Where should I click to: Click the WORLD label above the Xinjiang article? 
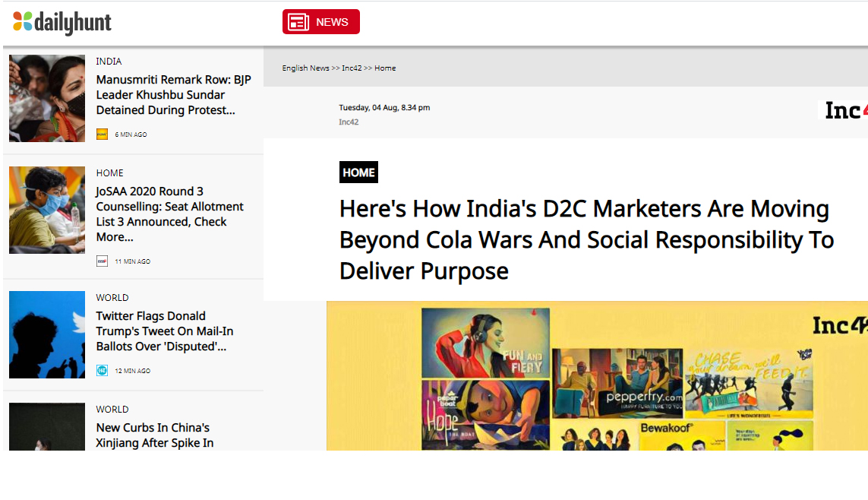coord(112,410)
